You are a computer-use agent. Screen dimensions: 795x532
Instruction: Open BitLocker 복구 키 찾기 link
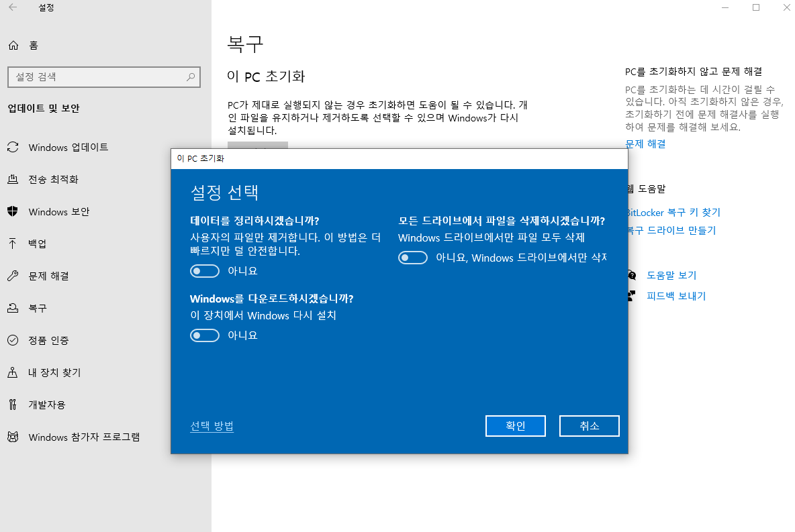pyautogui.click(x=674, y=212)
